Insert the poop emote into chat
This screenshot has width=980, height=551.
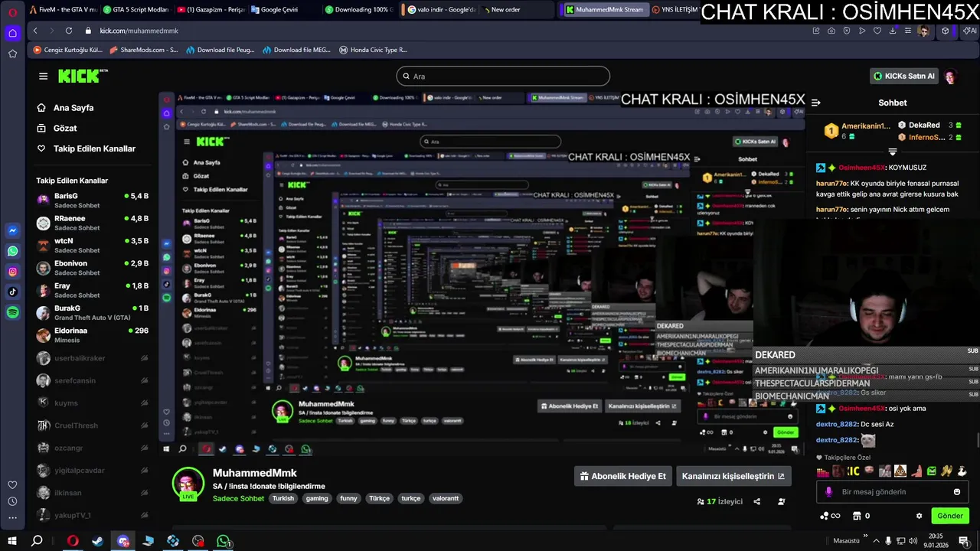[901, 471]
